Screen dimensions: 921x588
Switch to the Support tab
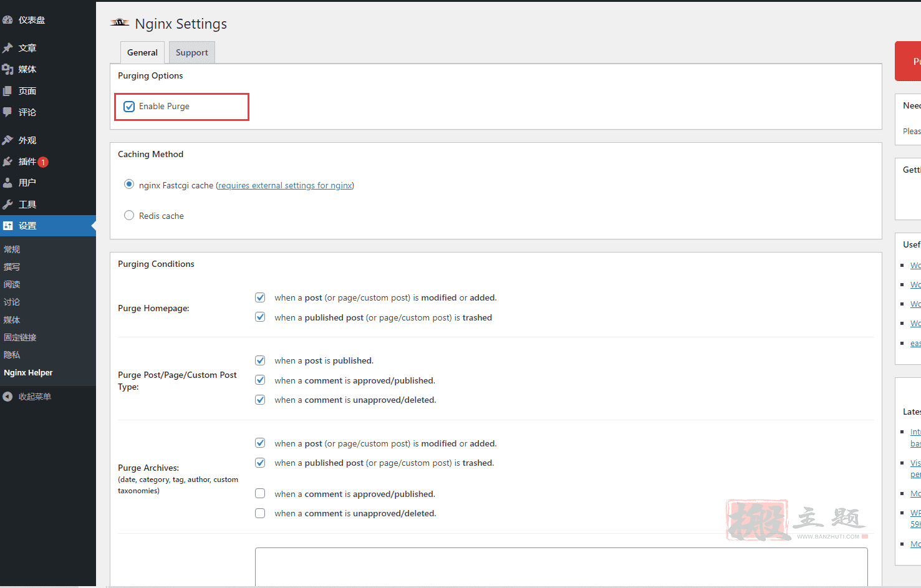pos(192,52)
